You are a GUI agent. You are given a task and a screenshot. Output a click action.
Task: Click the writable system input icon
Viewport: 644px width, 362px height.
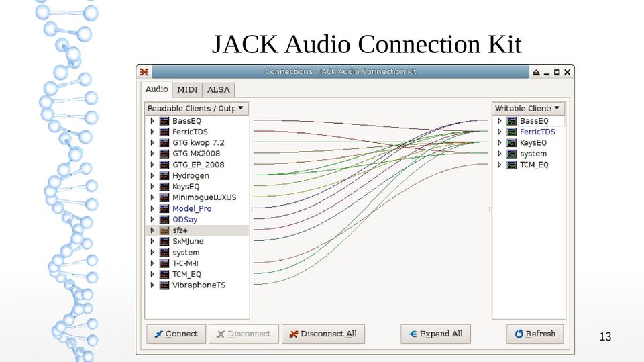click(x=512, y=154)
